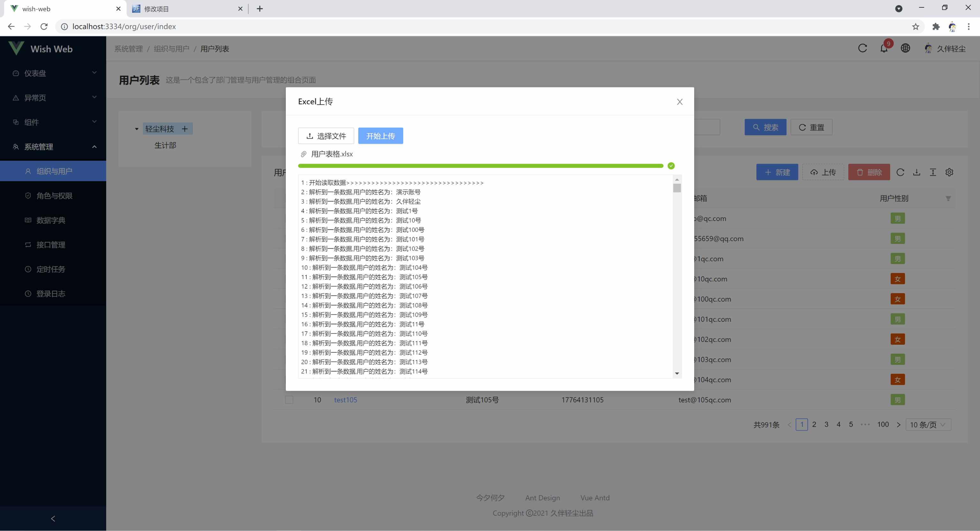The image size is (980, 531).
Task: Collapse the 系统管理 sidebar menu
Action: tap(53, 147)
